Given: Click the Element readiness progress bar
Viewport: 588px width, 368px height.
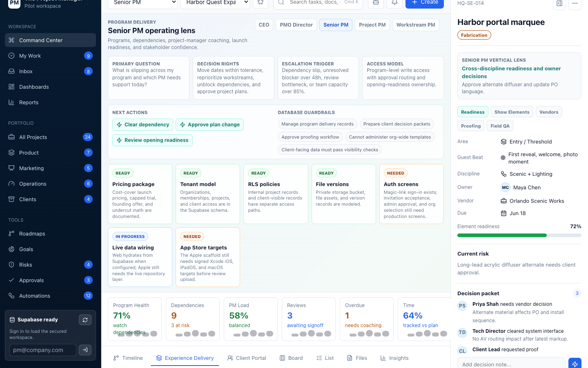Looking at the screenshot, I should click(519, 236).
